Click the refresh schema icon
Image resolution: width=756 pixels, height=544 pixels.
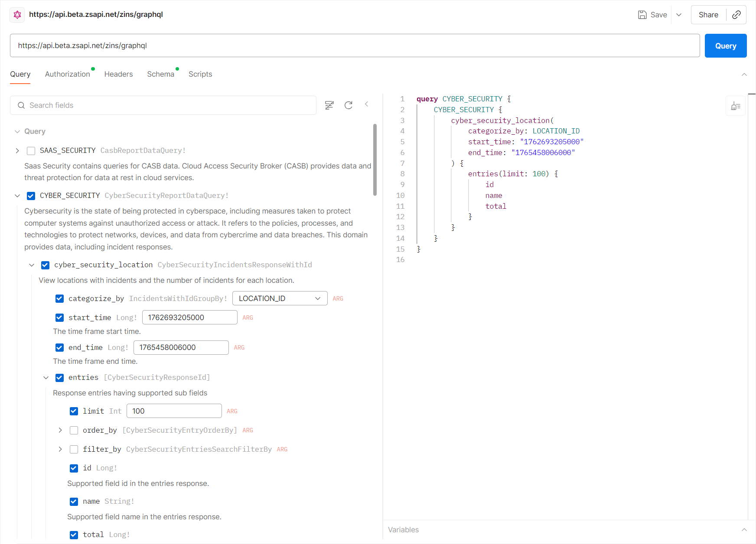(349, 105)
